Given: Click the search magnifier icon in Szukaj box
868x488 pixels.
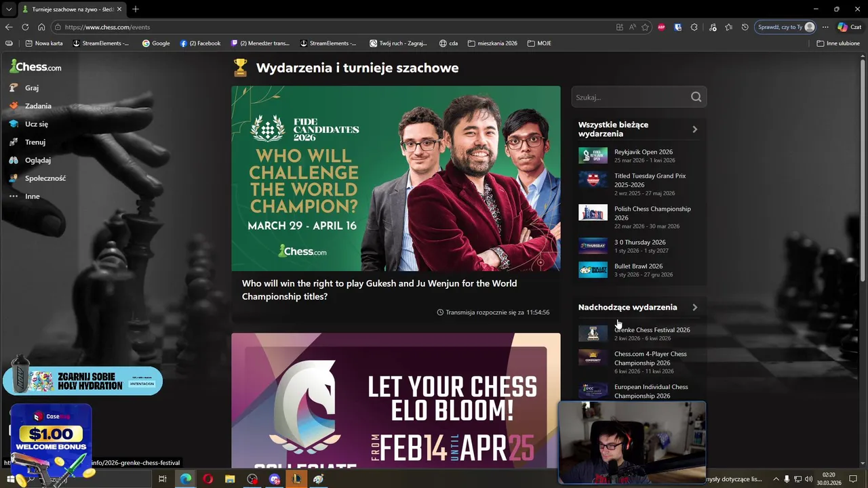Looking at the screenshot, I should coord(696,97).
